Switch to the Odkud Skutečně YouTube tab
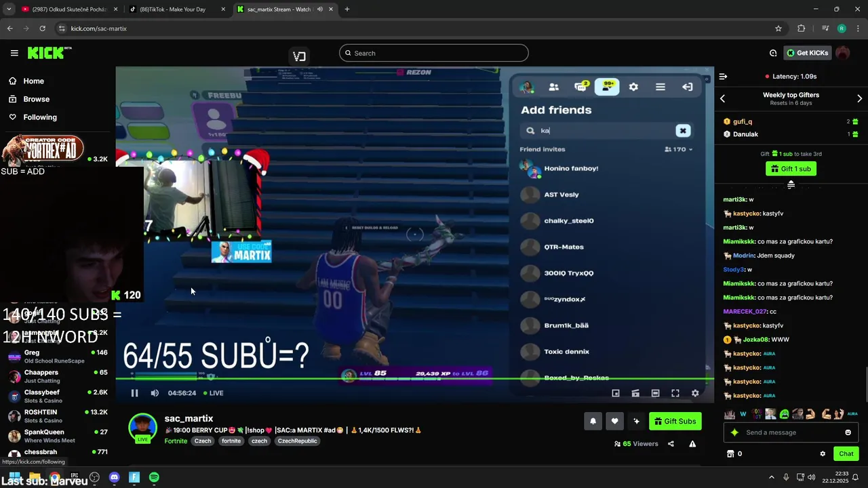This screenshot has width=868, height=488. coord(68,9)
